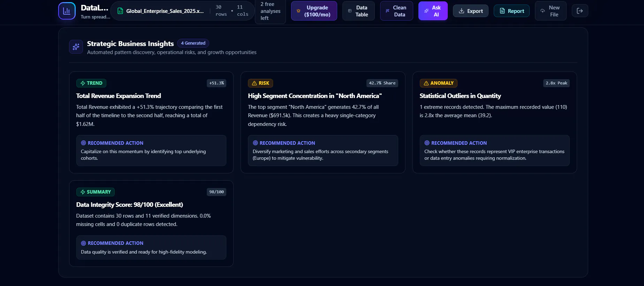Select the 'Statistical Outliers in Quantity' heading

[460, 96]
